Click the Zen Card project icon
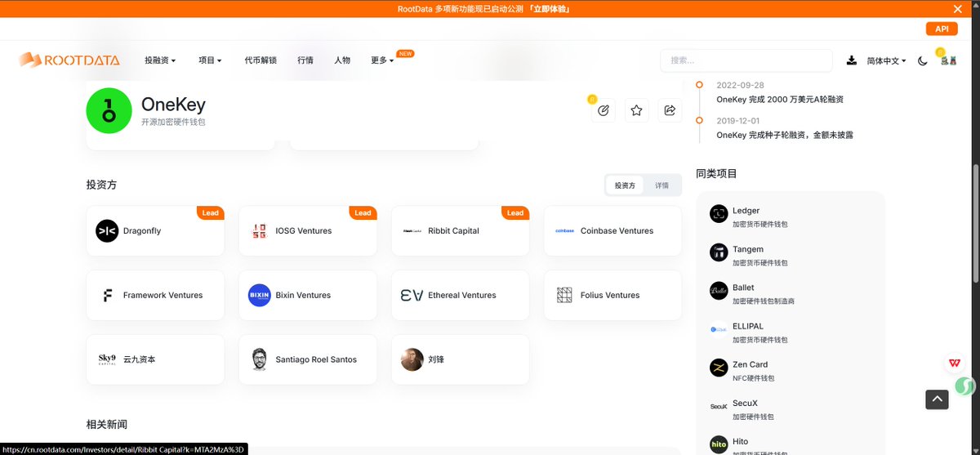980x455 pixels. (x=719, y=368)
